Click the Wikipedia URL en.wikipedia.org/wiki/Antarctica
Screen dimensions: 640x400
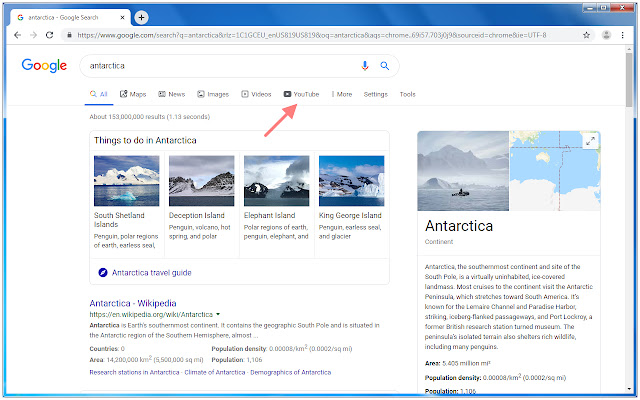pos(151,314)
